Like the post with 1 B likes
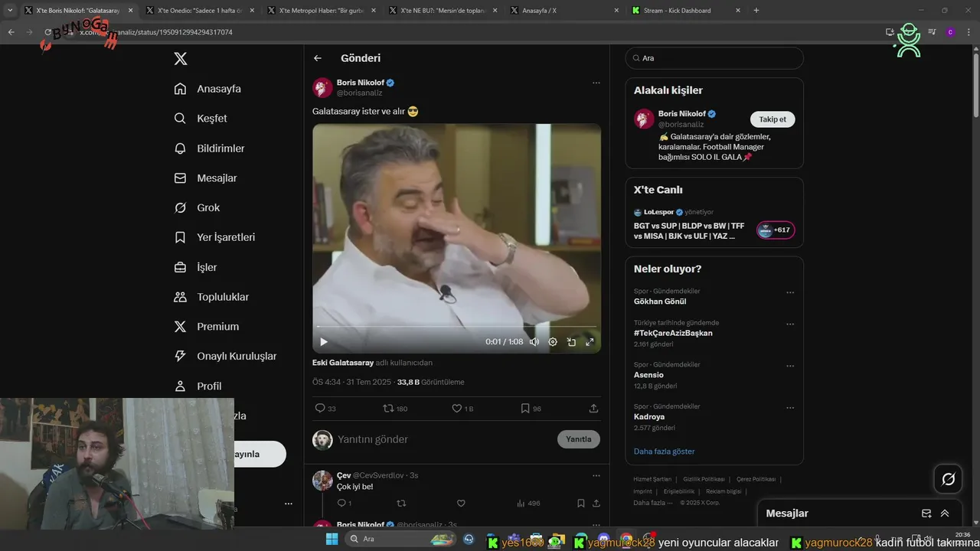The image size is (980, 551). tap(462, 409)
